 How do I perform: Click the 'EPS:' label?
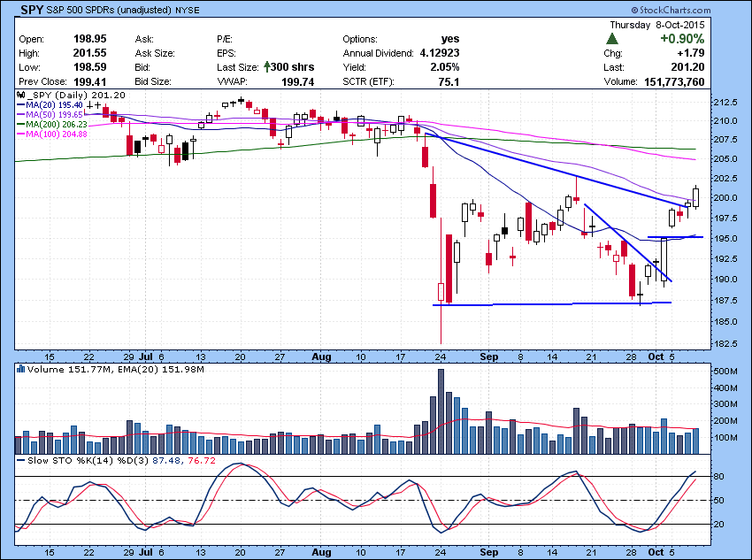click(x=226, y=53)
